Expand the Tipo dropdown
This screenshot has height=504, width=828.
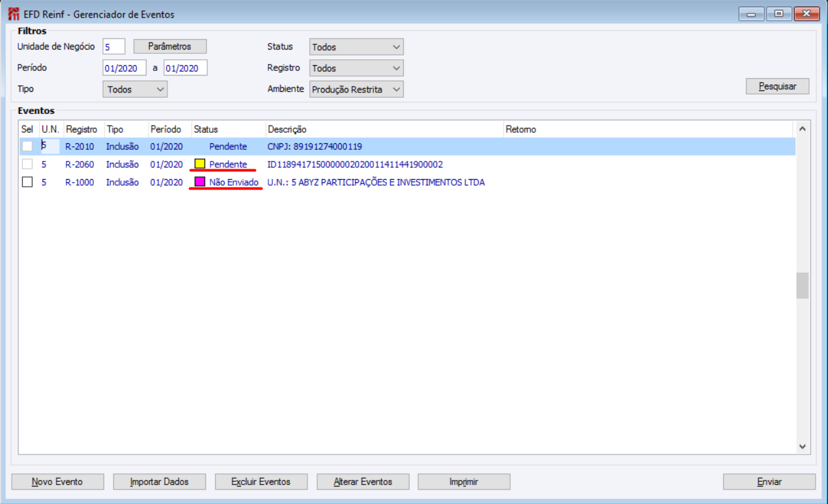135,89
